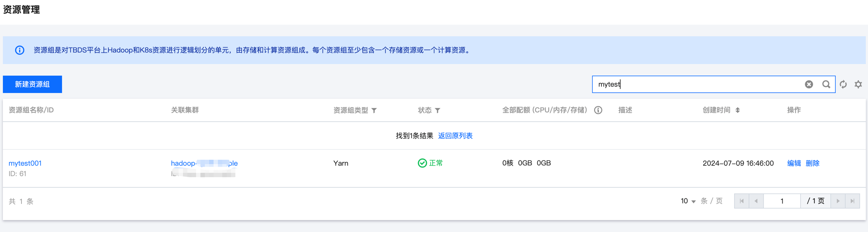Open the mytest001 resource group
This screenshot has height=232, width=868.
click(x=25, y=163)
